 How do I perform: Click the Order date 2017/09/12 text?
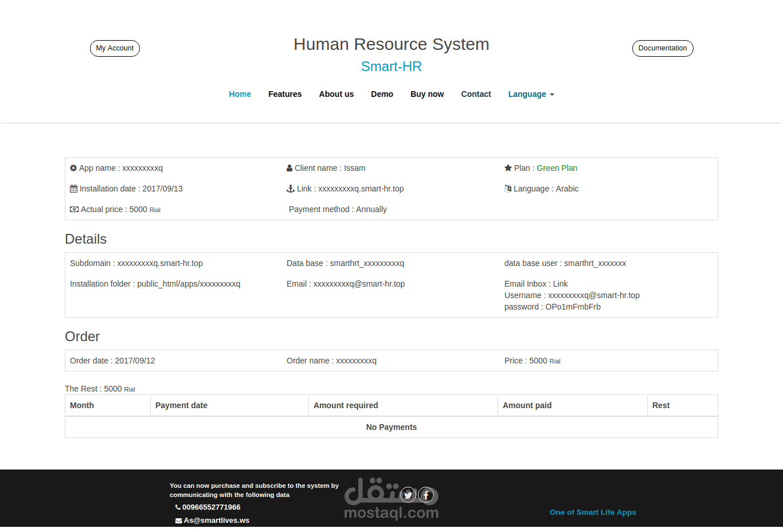pyautogui.click(x=112, y=361)
